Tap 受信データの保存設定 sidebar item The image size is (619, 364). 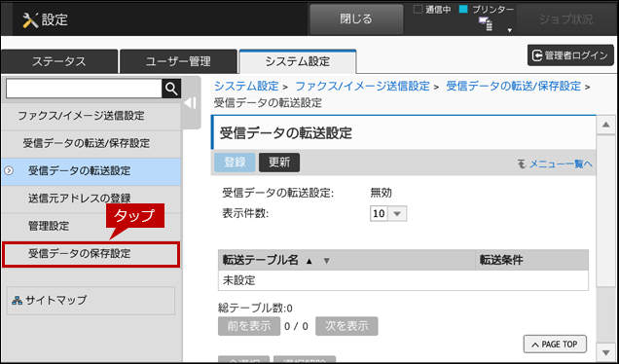tap(91, 254)
